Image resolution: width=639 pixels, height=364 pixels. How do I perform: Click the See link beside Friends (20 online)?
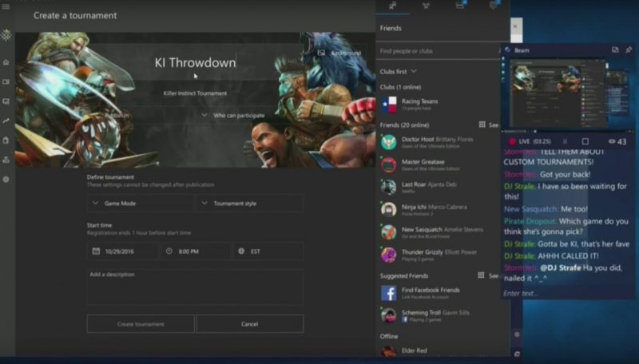point(494,125)
